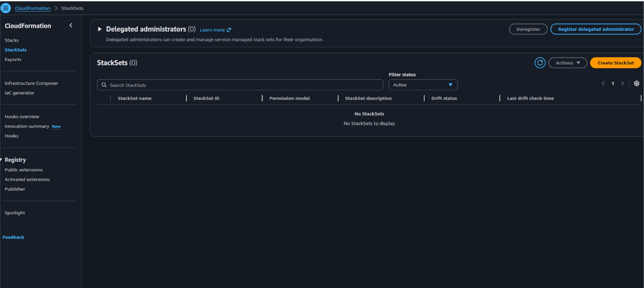
Task: Open the Actions dropdown menu
Action: point(567,63)
